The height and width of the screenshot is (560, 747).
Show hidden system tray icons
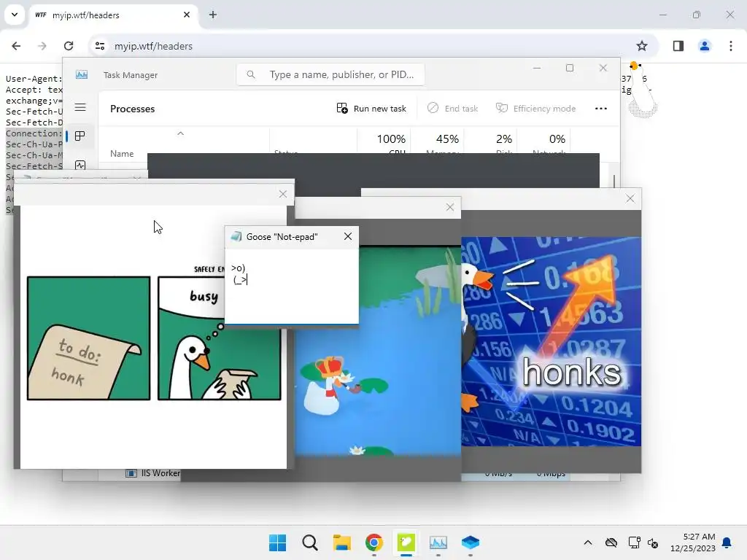588,542
